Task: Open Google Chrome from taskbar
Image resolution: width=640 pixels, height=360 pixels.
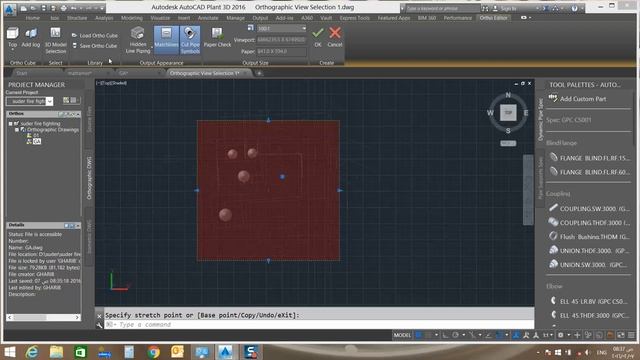Action: pos(153,352)
